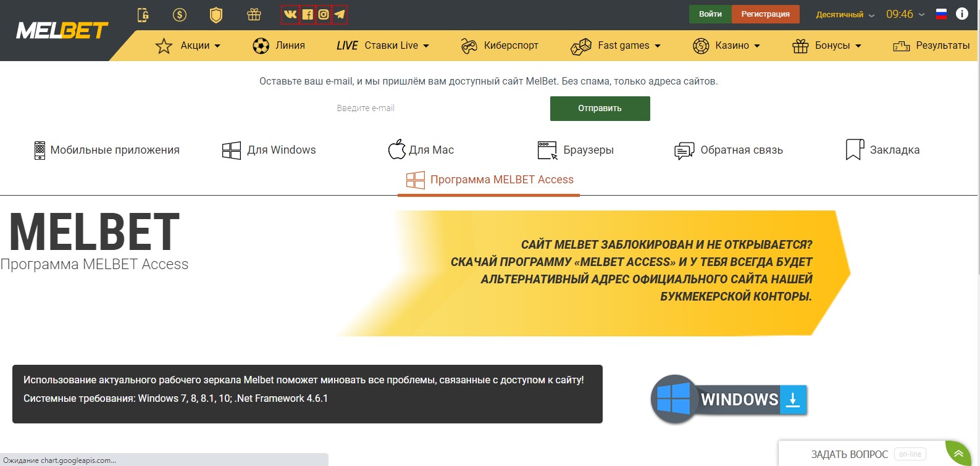Open the VK social icon

(290, 14)
